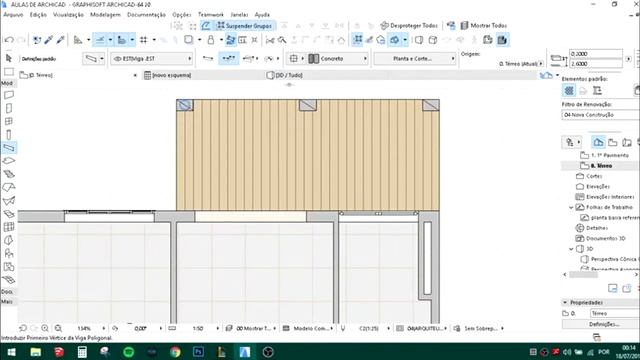Open the scissors trim tool
Image resolution: width=640 pixels, height=360 pixels.
pyautogui.click(x=270, y=40)
